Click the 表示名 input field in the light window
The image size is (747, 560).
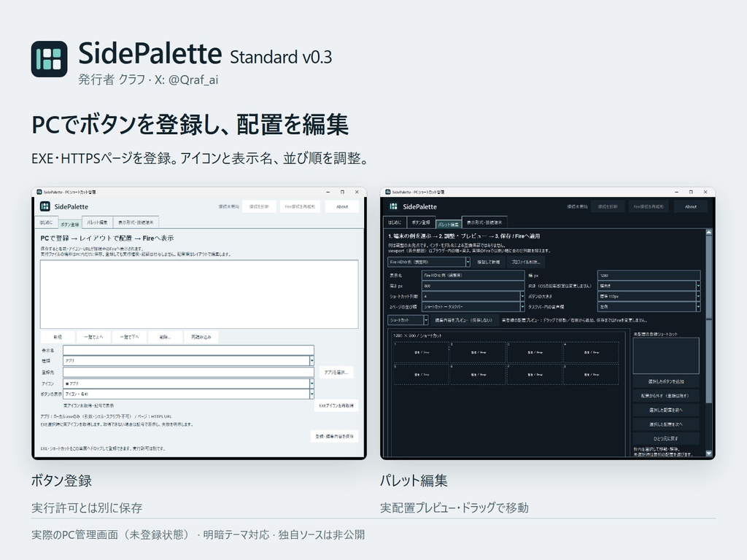(x=188, y=350)
